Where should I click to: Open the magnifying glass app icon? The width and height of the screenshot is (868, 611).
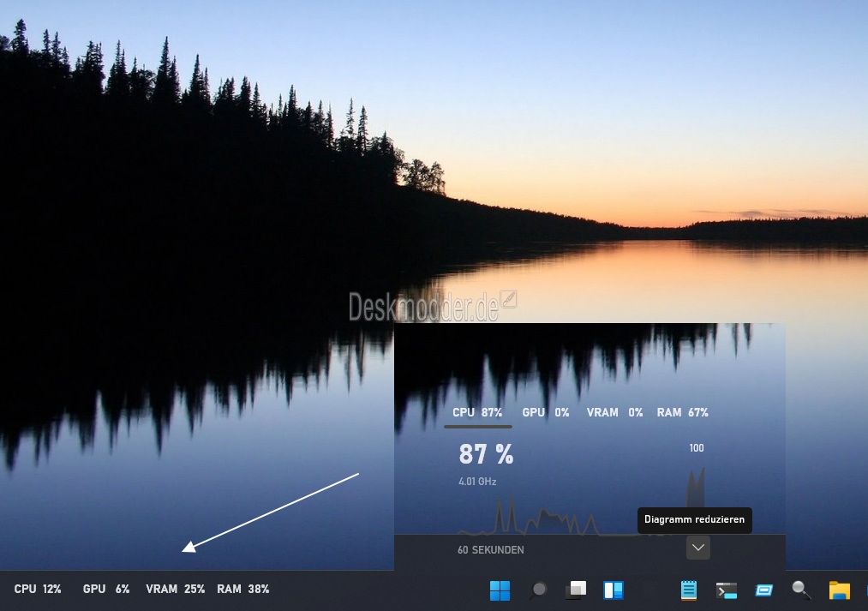coord(801,590)
